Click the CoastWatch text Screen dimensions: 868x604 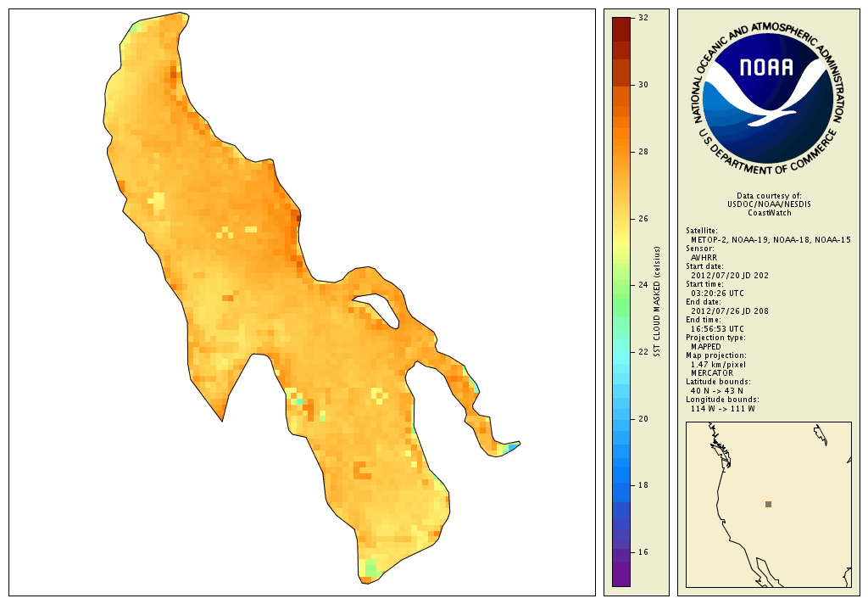[770, 213]
